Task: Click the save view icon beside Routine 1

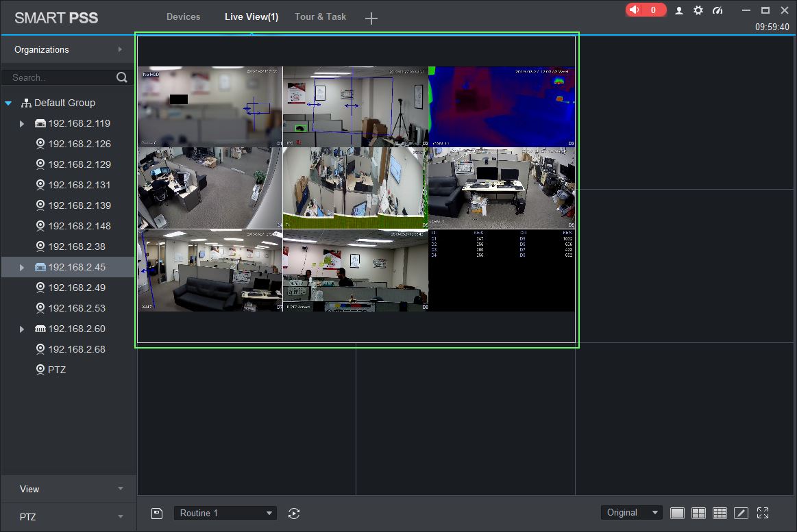Action: (x=157, y=514)
